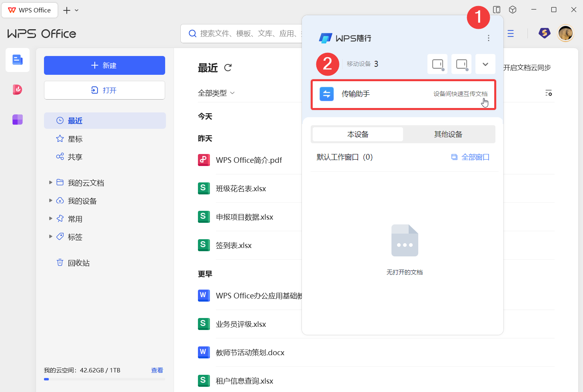Switch to the 其他设备 tab
Image resolution: width=583 pixels, height=392 pixels.
pos(448,134)
